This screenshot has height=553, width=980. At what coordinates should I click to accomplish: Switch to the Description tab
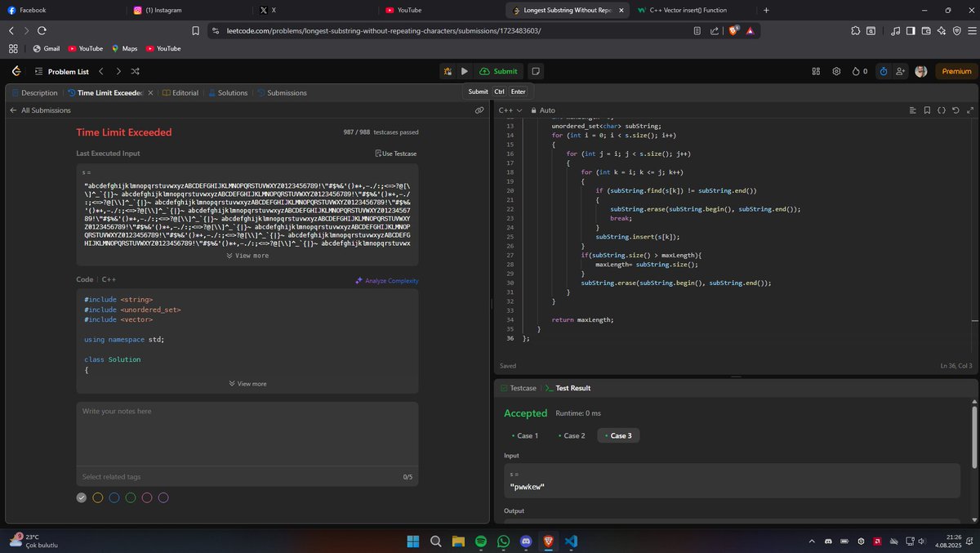coord(34,92)
